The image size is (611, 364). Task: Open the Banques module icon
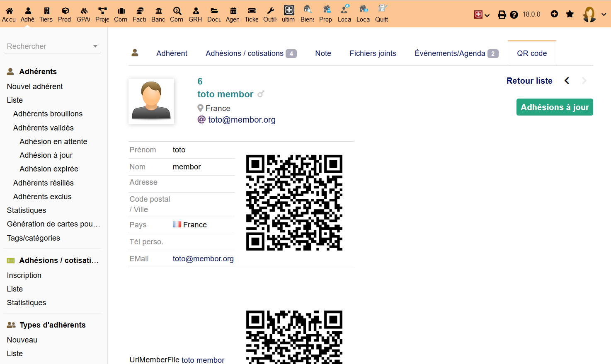pyautogui.click(x=158, y=11)
